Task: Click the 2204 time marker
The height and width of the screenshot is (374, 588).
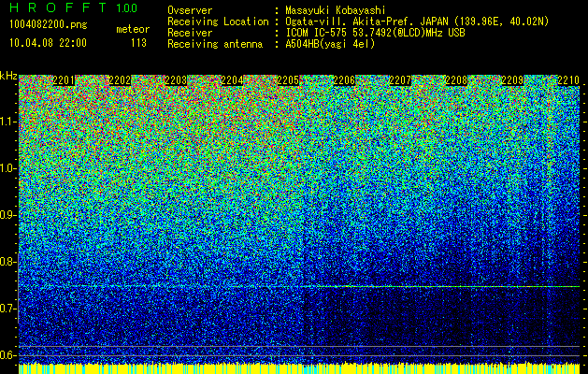Action: point(232,79)
